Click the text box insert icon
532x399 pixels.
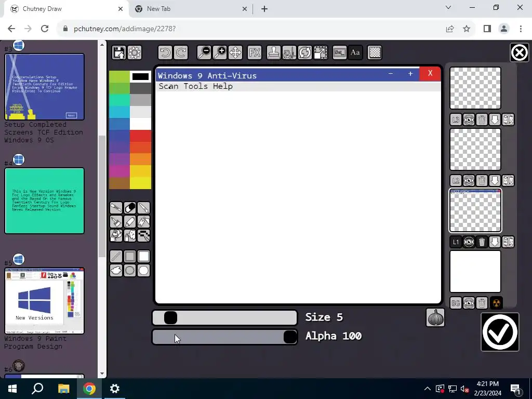point(340,52)
